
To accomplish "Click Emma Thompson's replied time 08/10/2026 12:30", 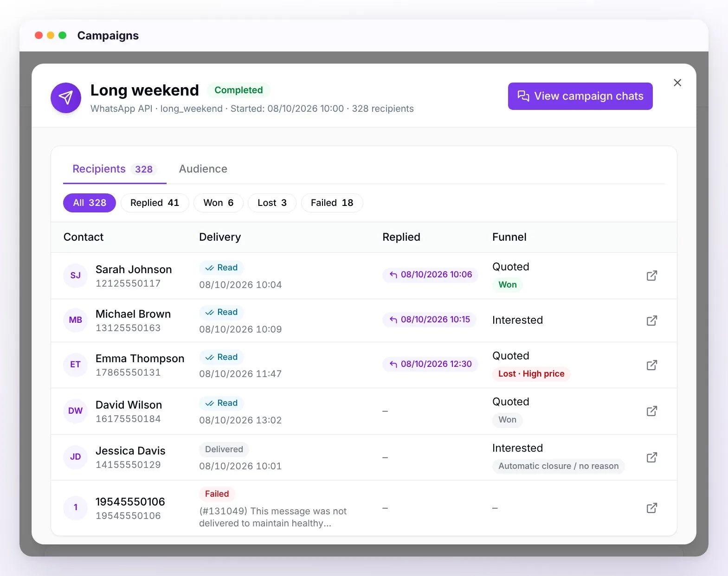I will pyautogui.click(x=431, y=364).
